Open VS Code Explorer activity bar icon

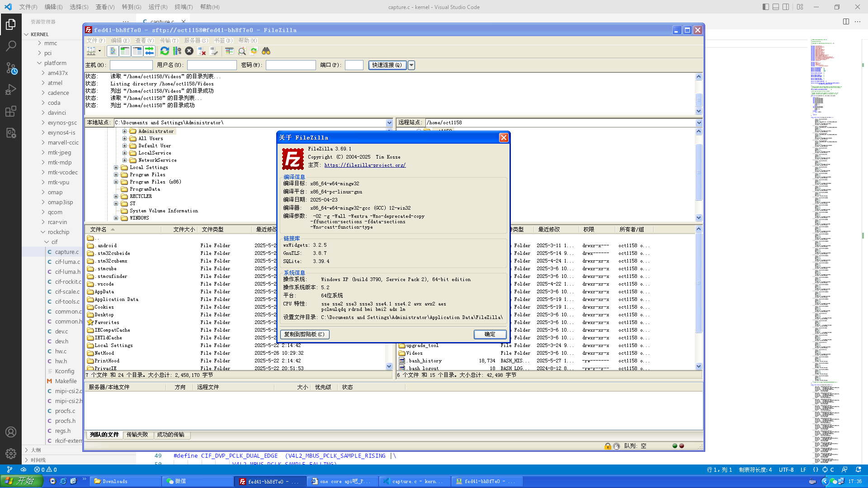pyautogui.click(x=11, y=24)
